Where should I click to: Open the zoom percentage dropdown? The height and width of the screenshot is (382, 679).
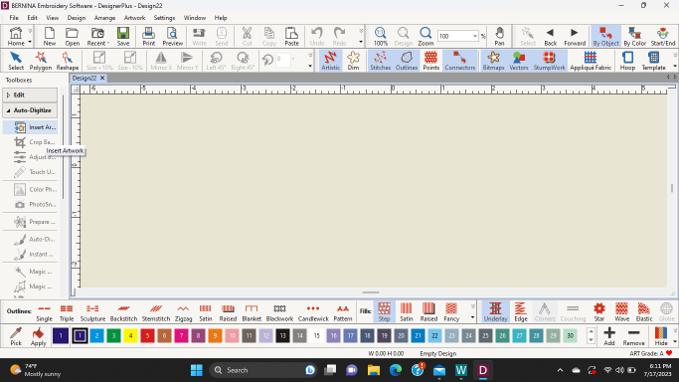tap(475, 36)
